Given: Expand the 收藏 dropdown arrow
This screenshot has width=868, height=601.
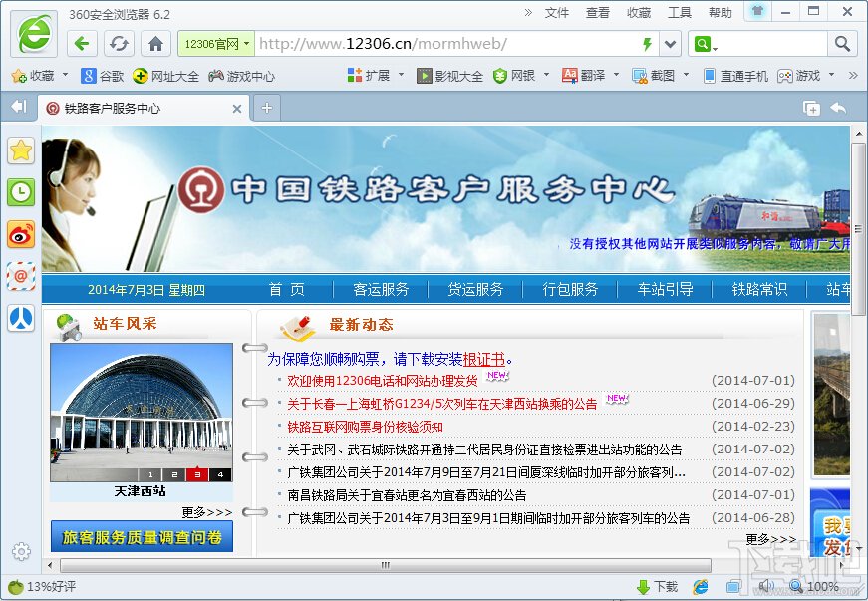Looking at the screenshot, I should pos(66,74).
